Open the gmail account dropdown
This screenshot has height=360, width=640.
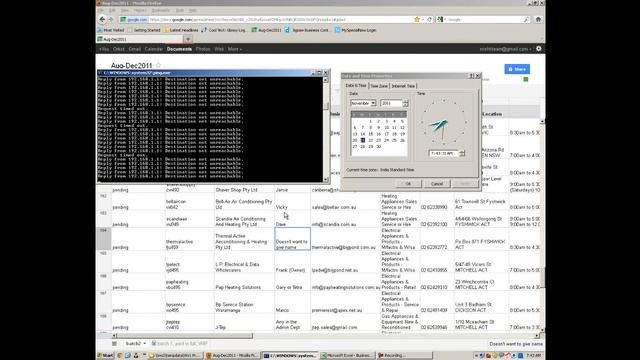pos(505,49)
